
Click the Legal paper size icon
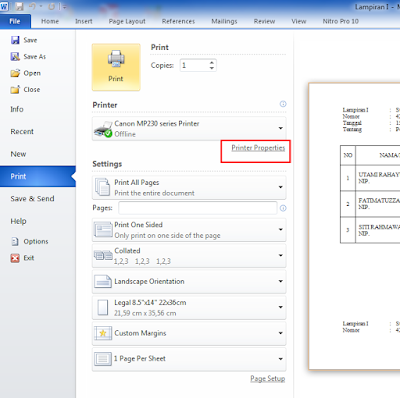tap(103, 307)
